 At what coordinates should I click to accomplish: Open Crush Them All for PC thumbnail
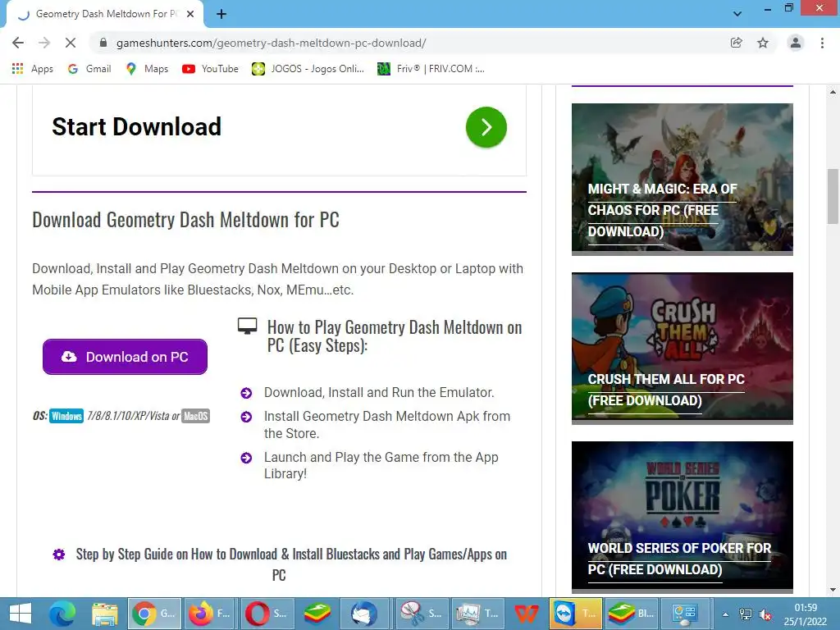[682, 348]
